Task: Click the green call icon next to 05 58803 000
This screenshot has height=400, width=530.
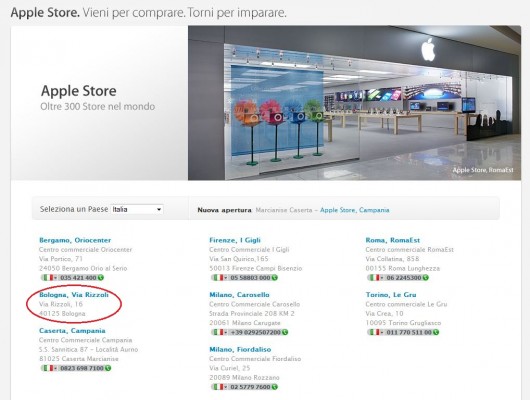Action: (x=274, y=278)
